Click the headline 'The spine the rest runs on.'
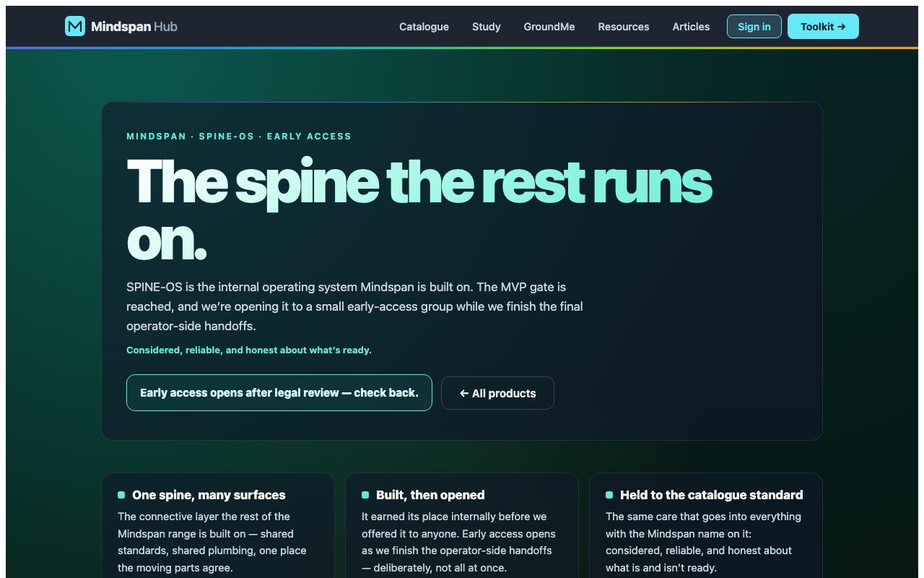 point(419,210)
